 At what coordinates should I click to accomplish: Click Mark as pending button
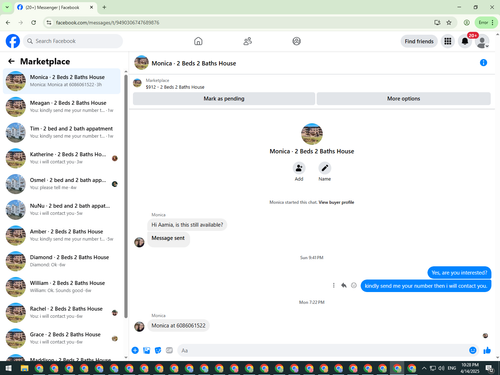(224, 99)
